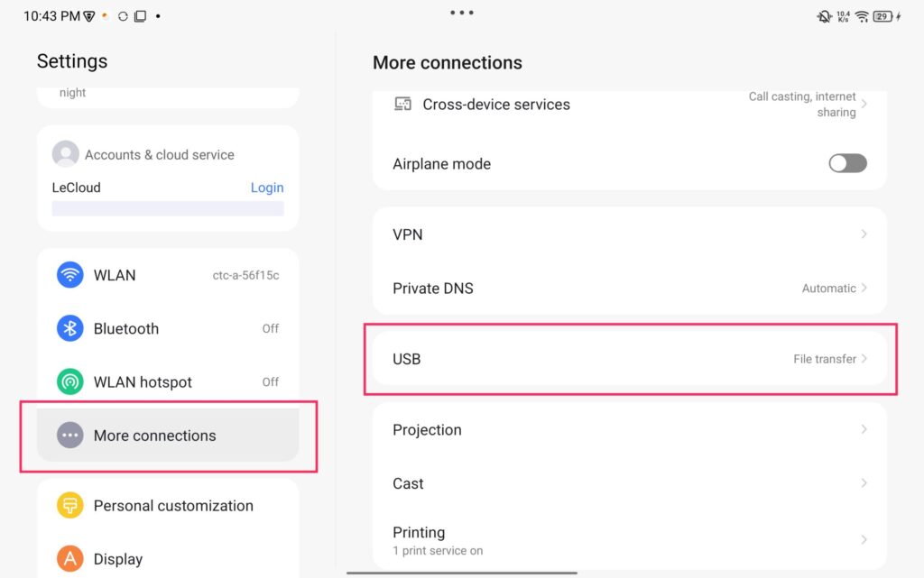Click the bottom navigation gesture bar

[462, 573]
